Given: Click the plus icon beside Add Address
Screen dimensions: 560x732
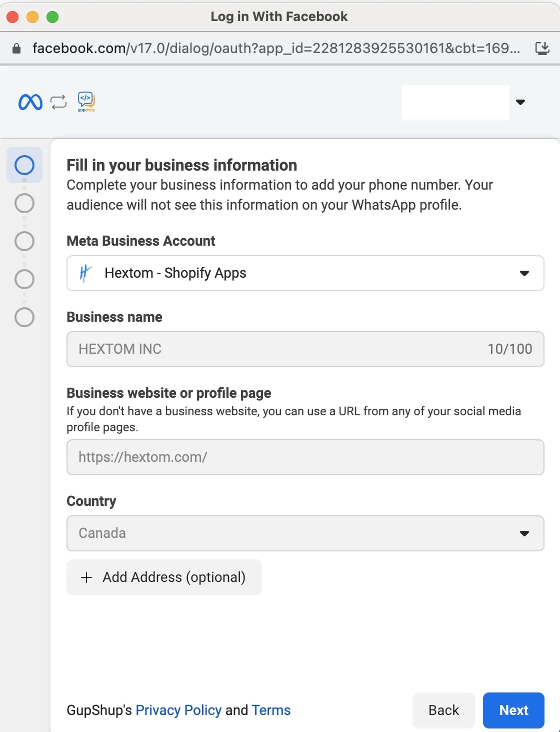Looking at the screenshot, I should click(86, 577).
